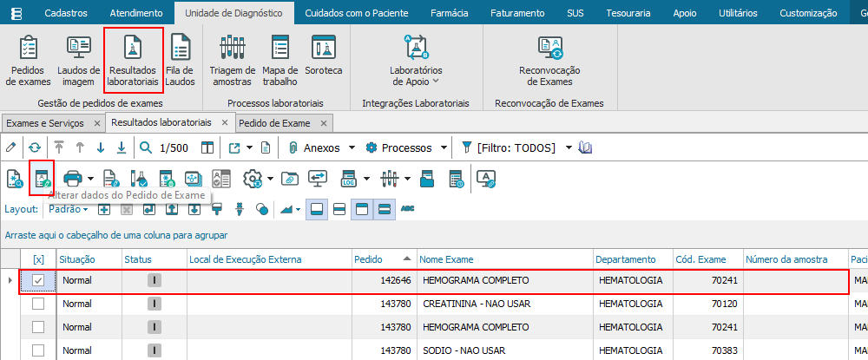
Task: Click the refresh arrows icon
Action: tap(35, 147)
